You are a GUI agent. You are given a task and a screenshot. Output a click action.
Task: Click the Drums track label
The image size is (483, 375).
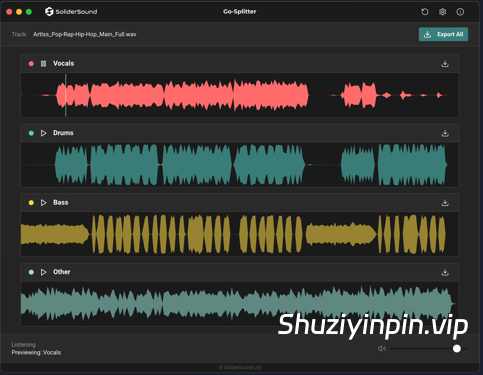pyautogui.click(x=63, y=133)
